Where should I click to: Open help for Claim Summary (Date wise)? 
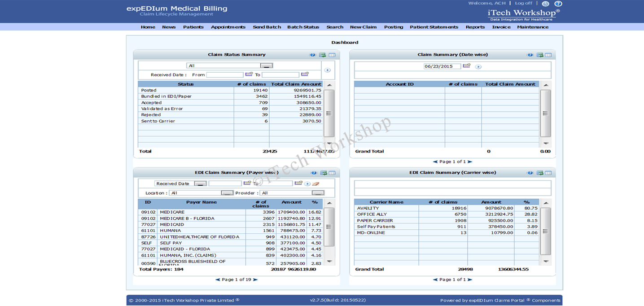[x=530, y=55]
